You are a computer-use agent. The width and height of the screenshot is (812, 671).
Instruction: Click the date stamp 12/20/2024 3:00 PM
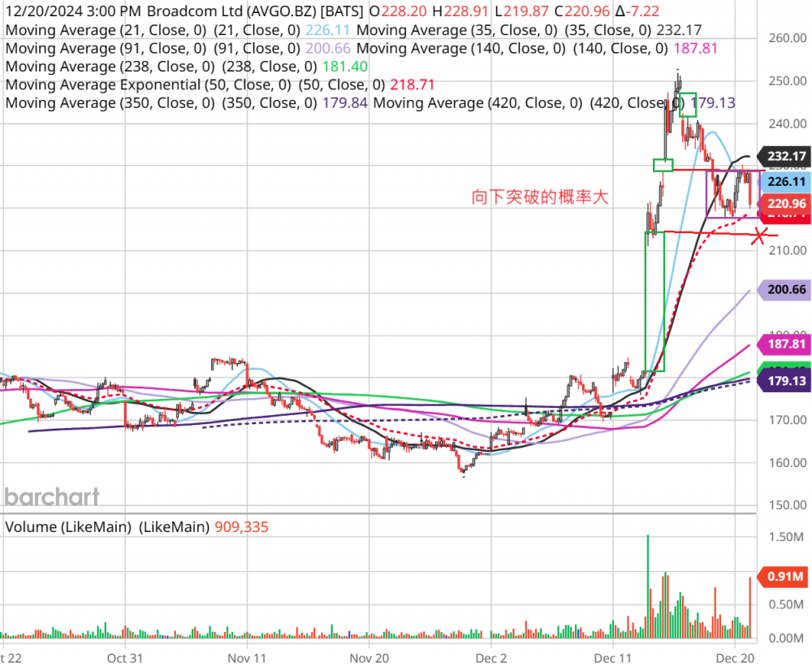pyautogui.click(x=73, y=11)
